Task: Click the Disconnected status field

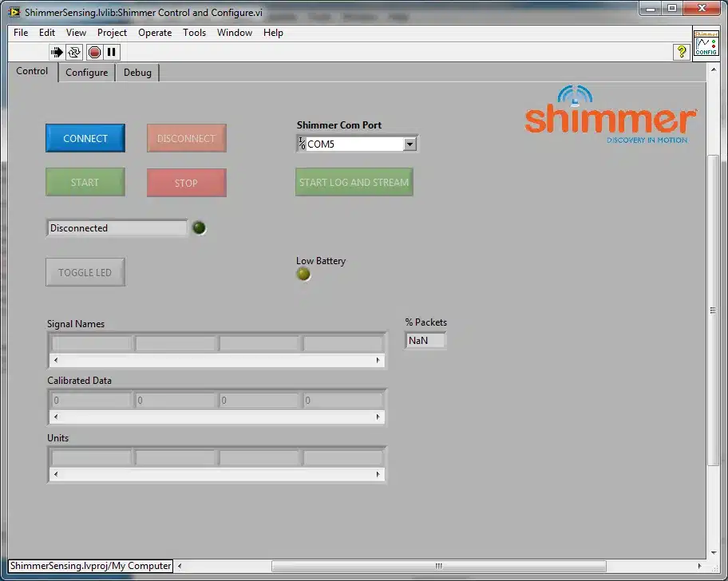Action: (x=117, y=228)
